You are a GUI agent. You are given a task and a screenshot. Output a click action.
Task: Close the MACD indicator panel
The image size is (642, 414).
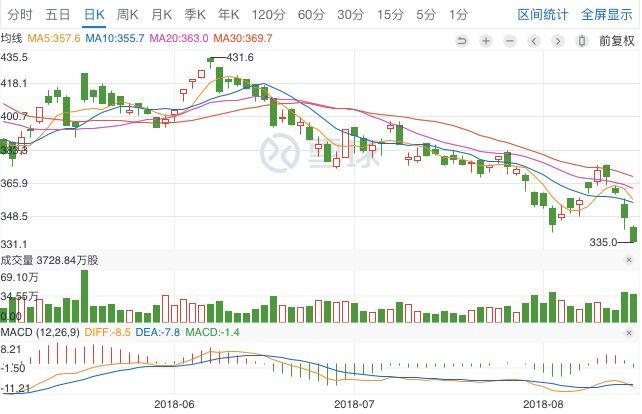(629, 333)
